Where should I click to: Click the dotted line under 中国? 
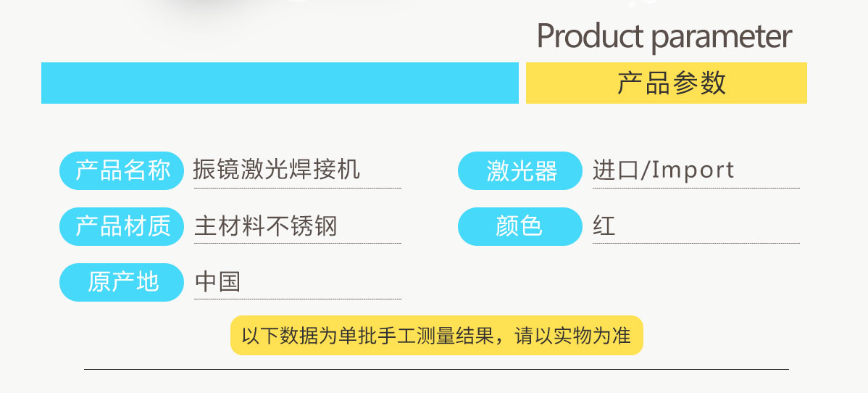(297, 299)
